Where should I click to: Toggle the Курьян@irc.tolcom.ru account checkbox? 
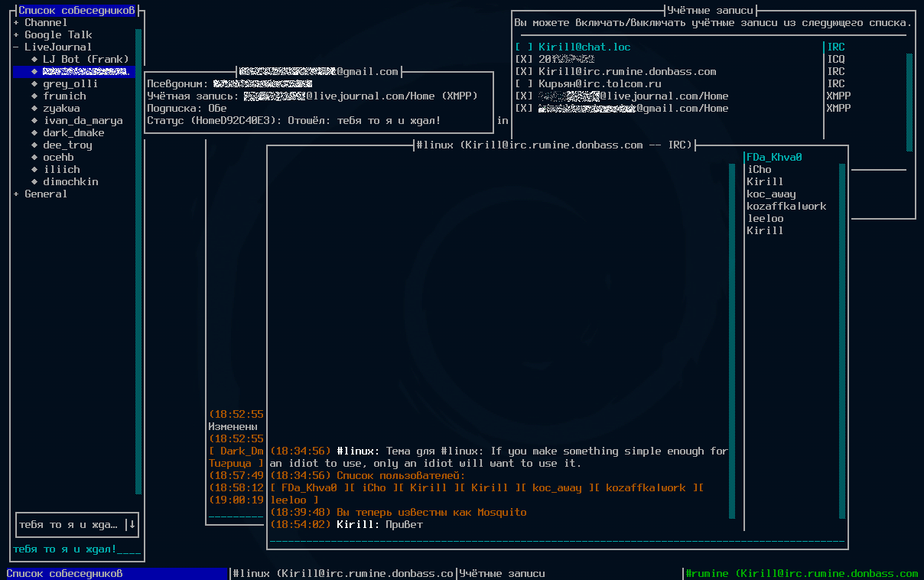tap(524, 83)
